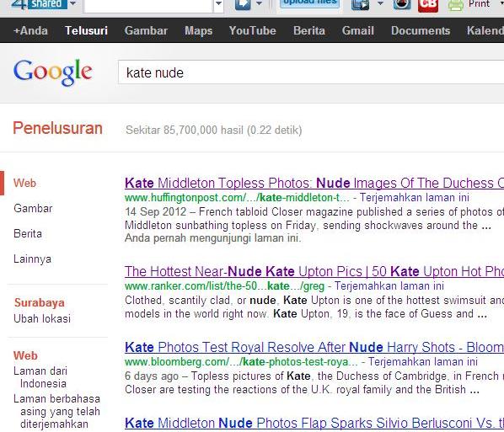Select Web in the left sidebar filter
504x432 pixels.
click(x=24, y=183)
